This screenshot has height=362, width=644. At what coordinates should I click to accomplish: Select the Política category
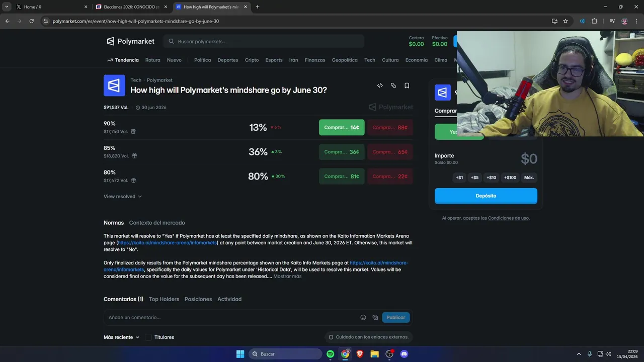click(x=203, y=60)
